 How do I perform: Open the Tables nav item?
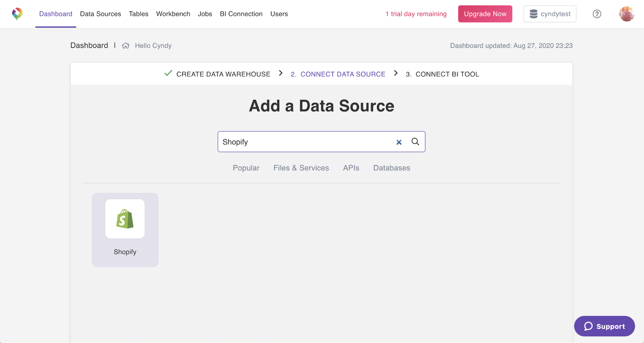tap(139, 14)
